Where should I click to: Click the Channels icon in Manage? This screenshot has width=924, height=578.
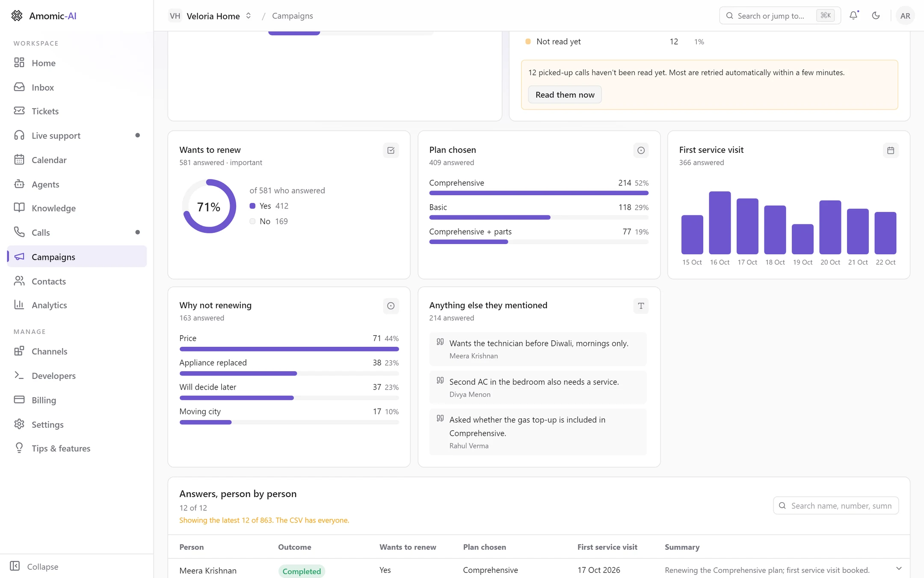point(19,351)
